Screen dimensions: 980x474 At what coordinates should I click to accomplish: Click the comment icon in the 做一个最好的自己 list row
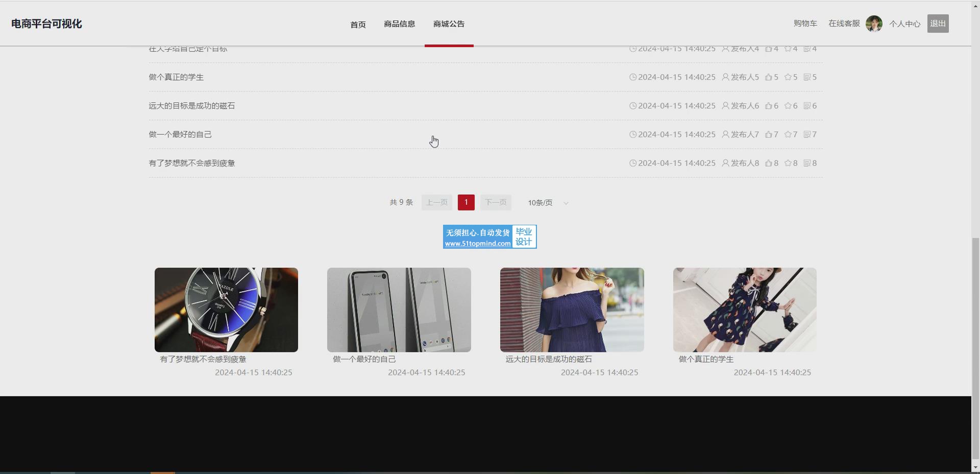coord(807,134)
